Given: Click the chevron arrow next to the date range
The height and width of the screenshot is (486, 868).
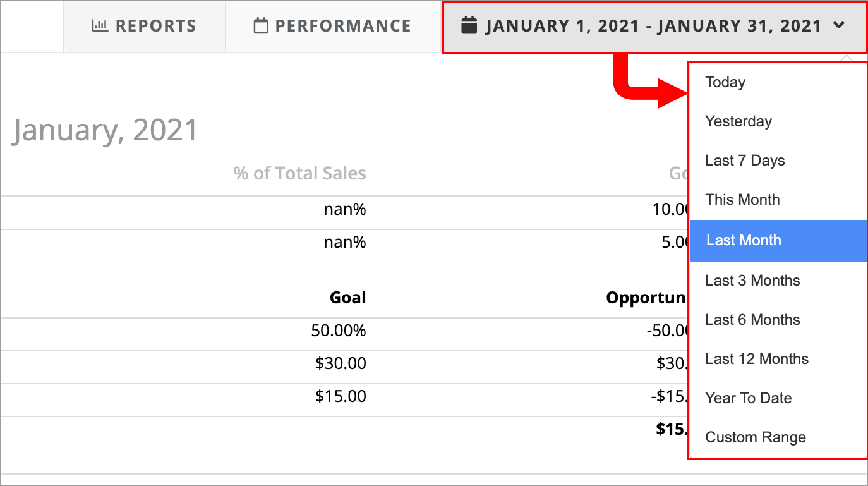Looking at the screenshot, I should (840, 26).
